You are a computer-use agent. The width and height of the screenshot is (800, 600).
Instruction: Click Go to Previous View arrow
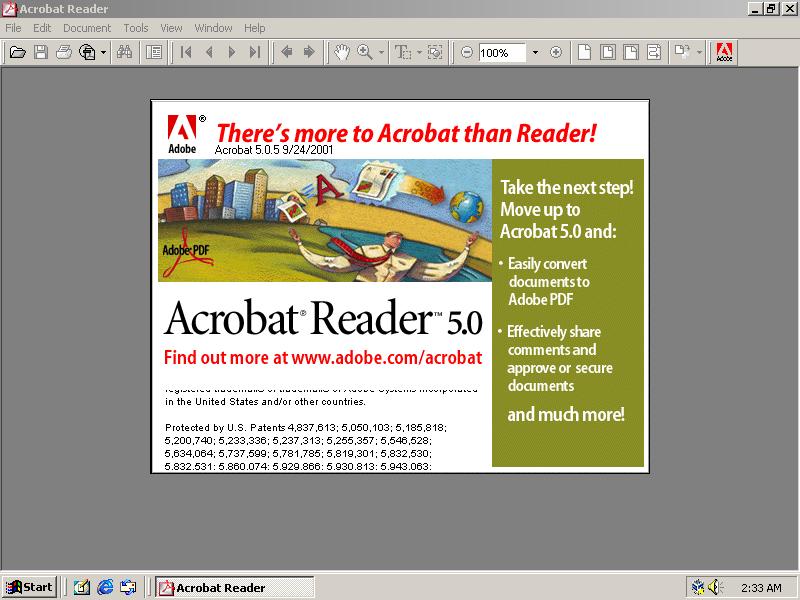click(x=287, y=52)
